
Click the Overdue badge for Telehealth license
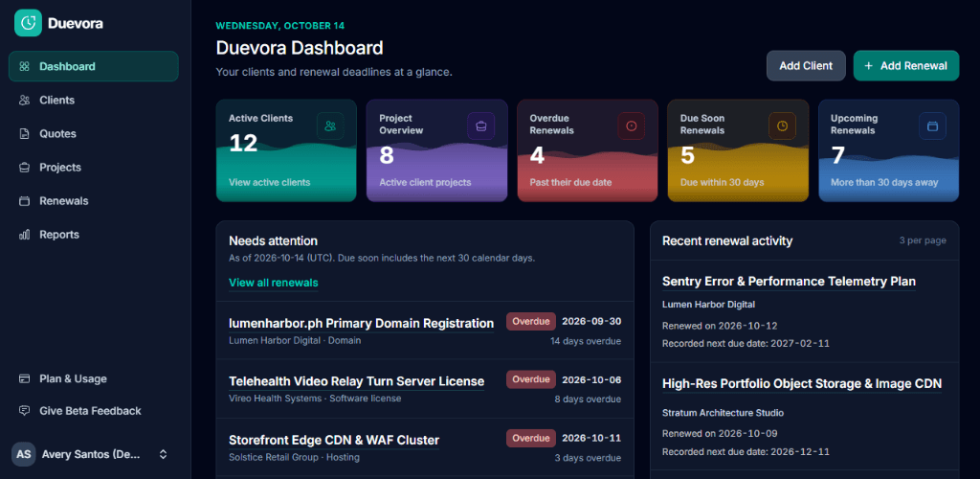click(x=530, y=379)
